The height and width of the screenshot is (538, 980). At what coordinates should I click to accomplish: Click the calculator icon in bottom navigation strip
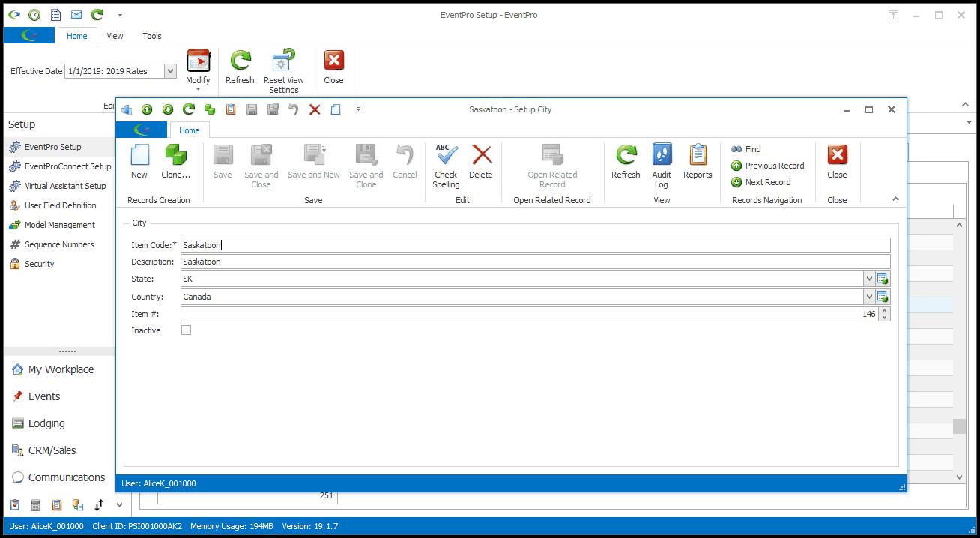35,505
